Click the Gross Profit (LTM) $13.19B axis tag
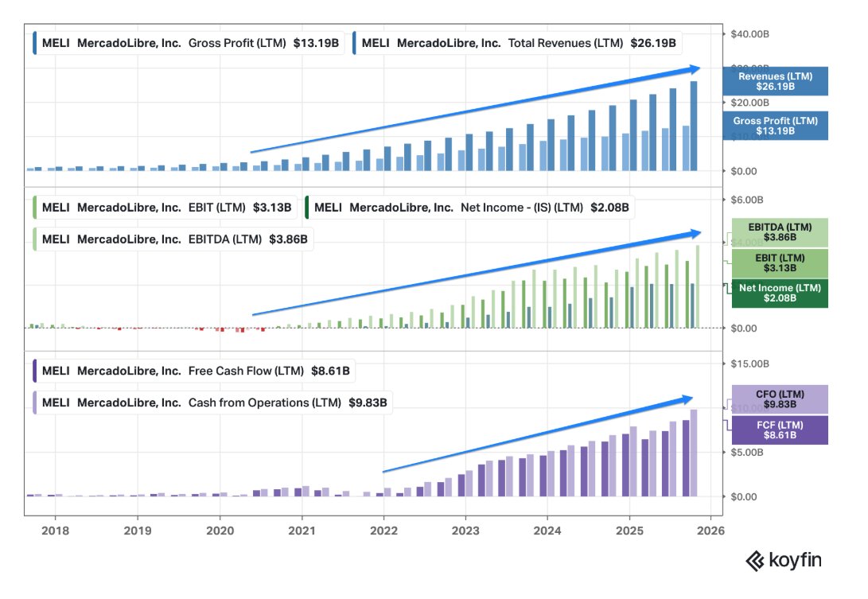Viewport: 868px width, 599px height. (x=776, y=126)
